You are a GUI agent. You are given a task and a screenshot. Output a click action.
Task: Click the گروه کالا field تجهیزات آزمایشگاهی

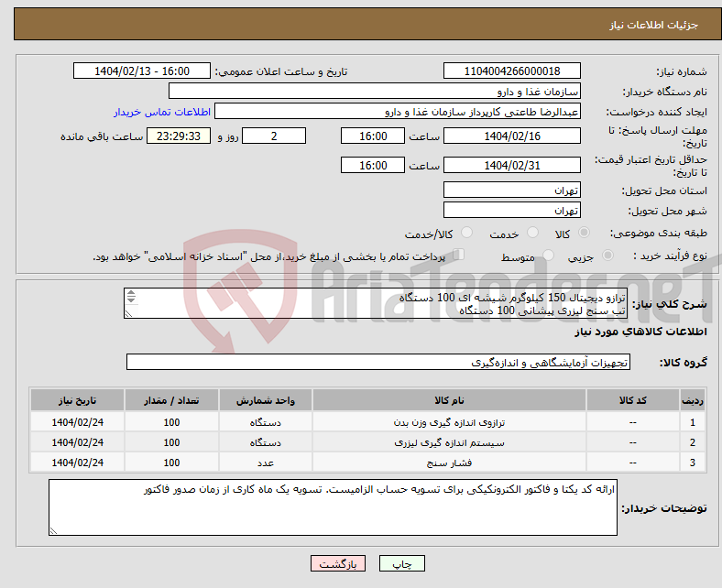pos(378,363)
